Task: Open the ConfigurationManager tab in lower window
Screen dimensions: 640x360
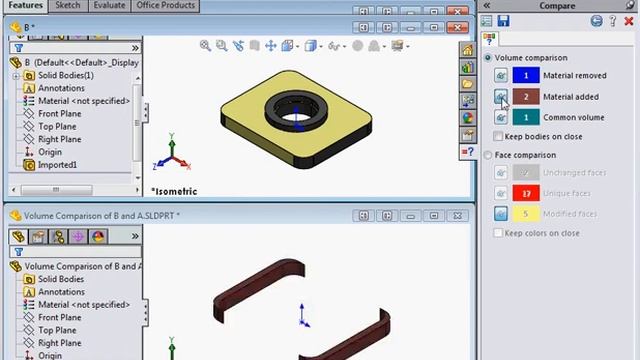Action: click(58, 237)
